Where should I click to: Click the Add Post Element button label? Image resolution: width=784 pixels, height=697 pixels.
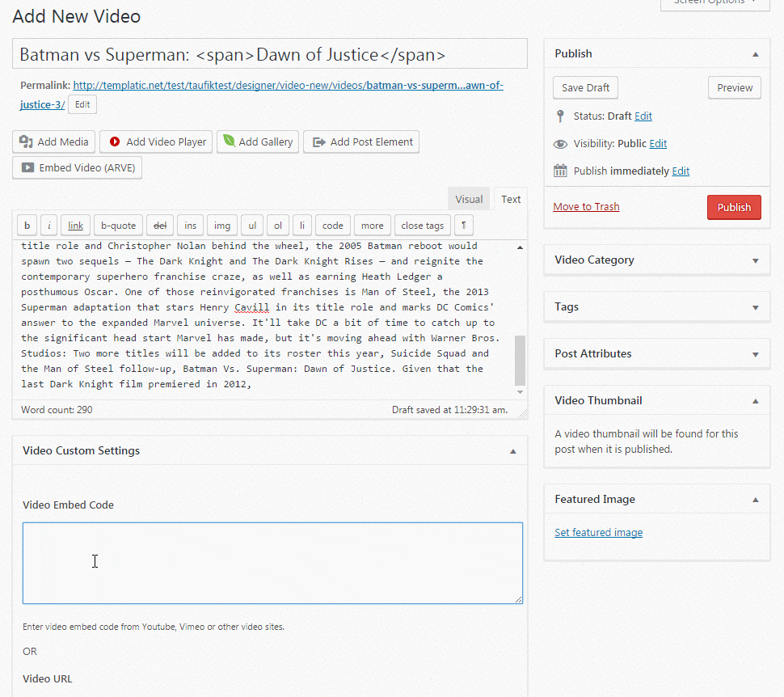point(372,142)
